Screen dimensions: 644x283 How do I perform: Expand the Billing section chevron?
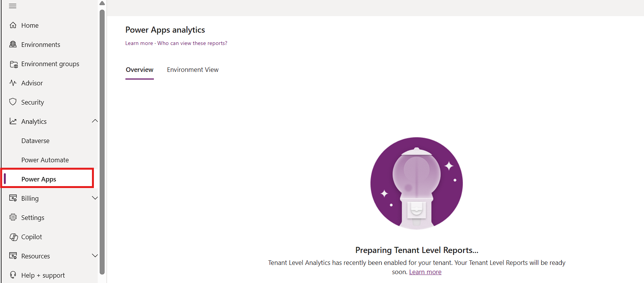click(x=95, y=198)
